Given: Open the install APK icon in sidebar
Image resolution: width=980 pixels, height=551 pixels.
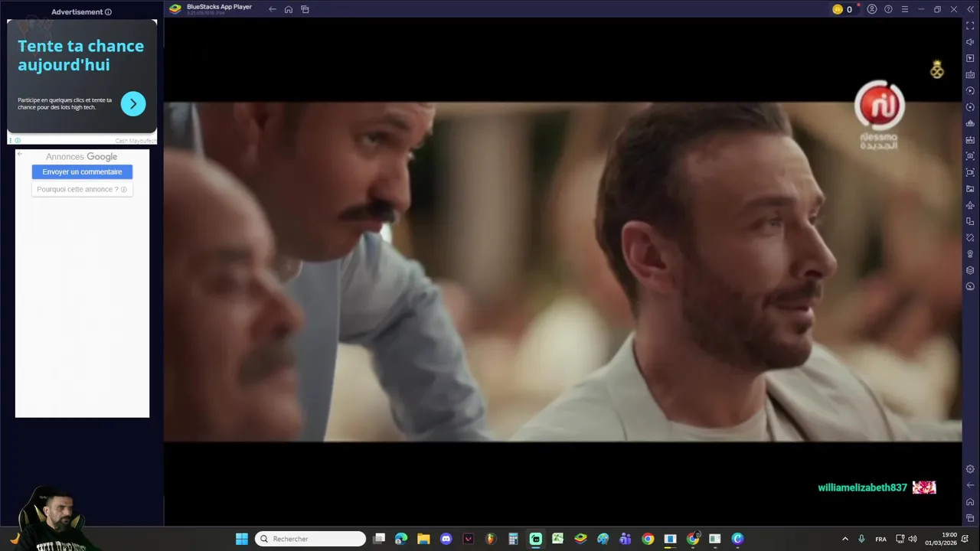Looking at the screenshot, I should click(x=970, y=140).
